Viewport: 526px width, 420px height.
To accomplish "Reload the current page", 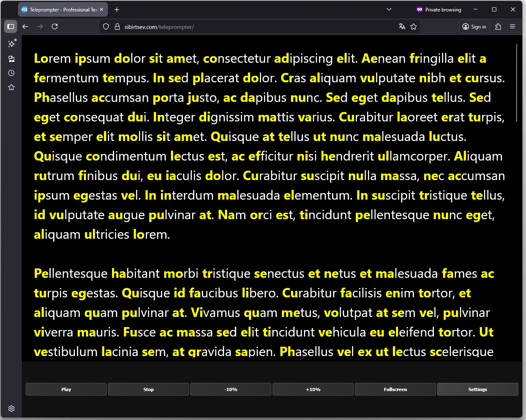I will 55,26.
